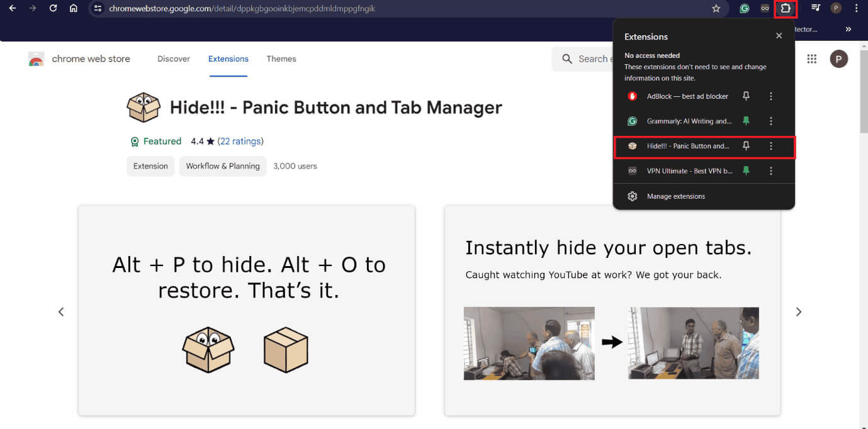The width and height of the screenshot is (868, 429).
Task: Close the Extensions popup
Action: click(x=779, y=36)
